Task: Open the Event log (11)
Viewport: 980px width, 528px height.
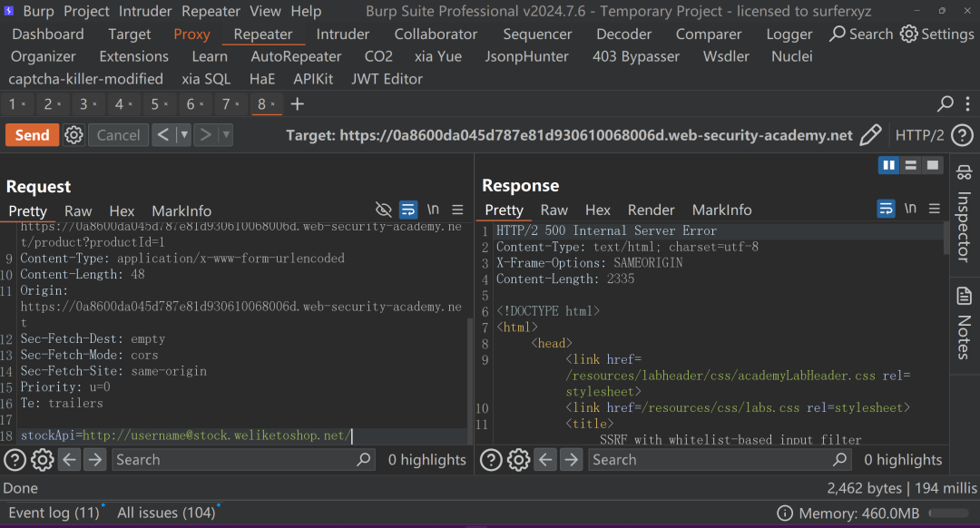Action: pyautogui.click(x=54, y=513)
